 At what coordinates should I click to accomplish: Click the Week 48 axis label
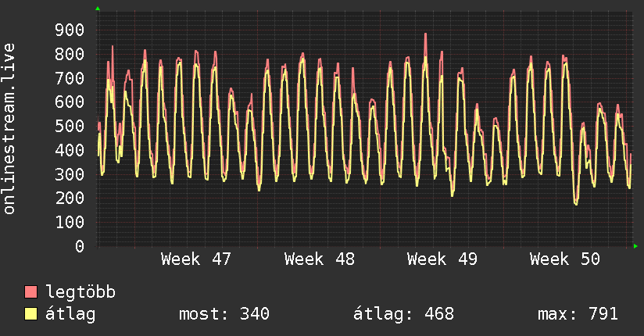pyautogui.click(x=319, y=259)
